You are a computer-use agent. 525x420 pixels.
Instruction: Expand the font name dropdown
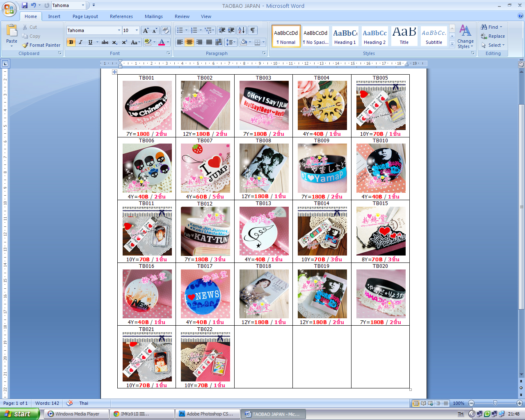pos(119,30)
